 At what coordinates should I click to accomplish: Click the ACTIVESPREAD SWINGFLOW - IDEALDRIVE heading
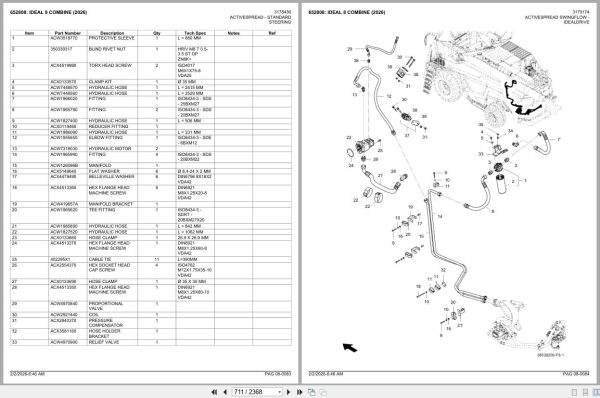[x=557, y=20]
